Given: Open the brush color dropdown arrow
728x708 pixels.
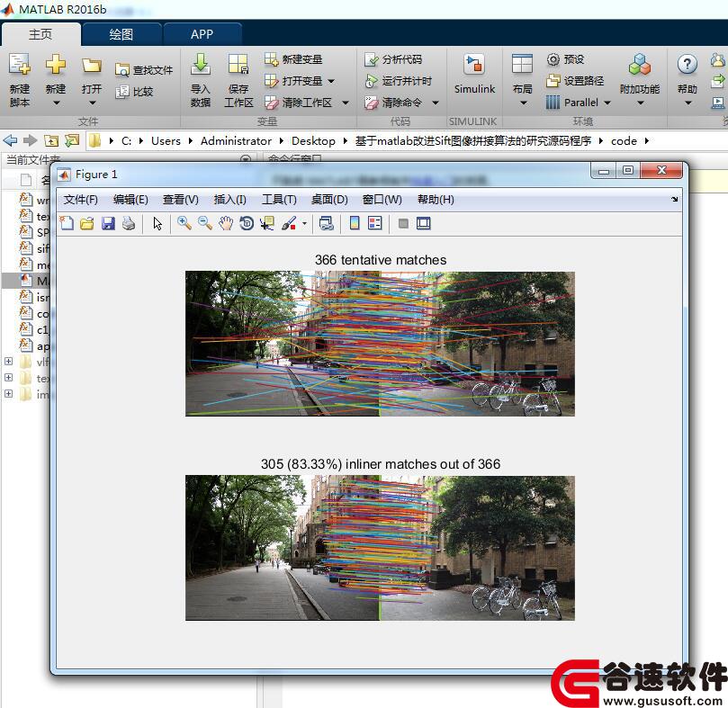Looking at the screenshot, I should click(x=304, y=223).
